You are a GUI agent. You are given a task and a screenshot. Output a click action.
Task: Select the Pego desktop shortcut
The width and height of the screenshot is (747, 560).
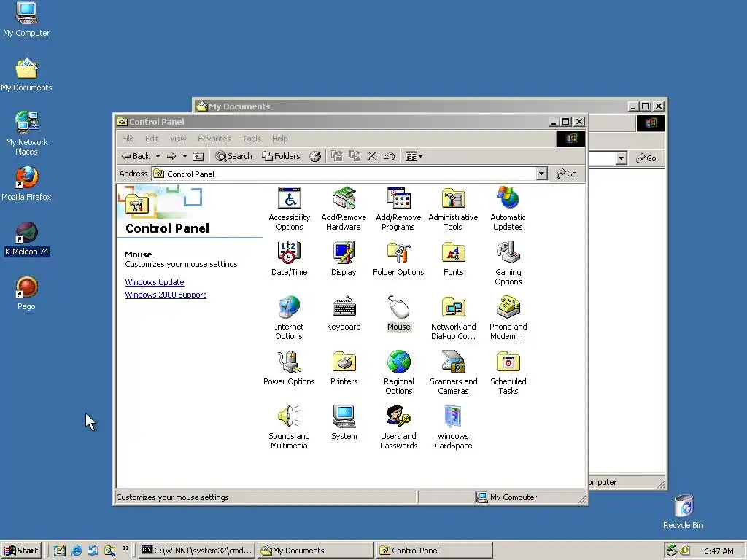pyautogui.click(x=26, y=293)
